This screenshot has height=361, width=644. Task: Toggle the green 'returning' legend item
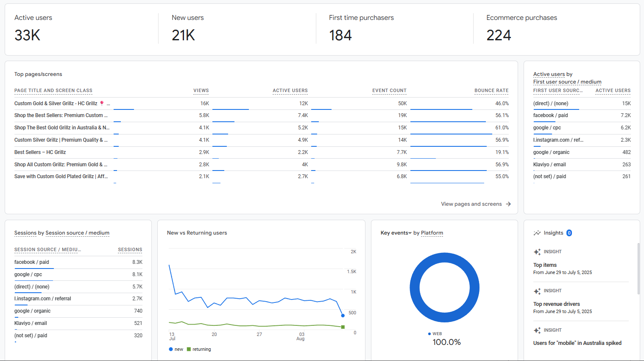(x=198, y=350)
